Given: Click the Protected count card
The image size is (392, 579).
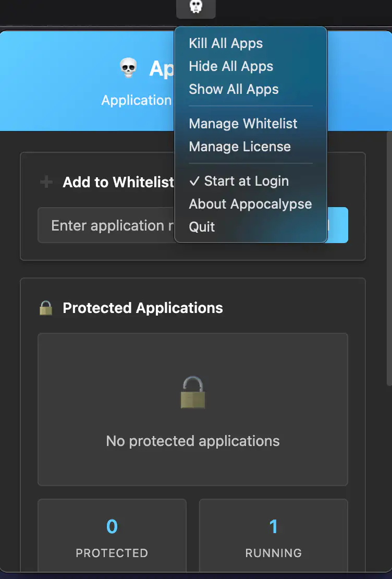Looking at the screenshot, I should coord(112,535).
